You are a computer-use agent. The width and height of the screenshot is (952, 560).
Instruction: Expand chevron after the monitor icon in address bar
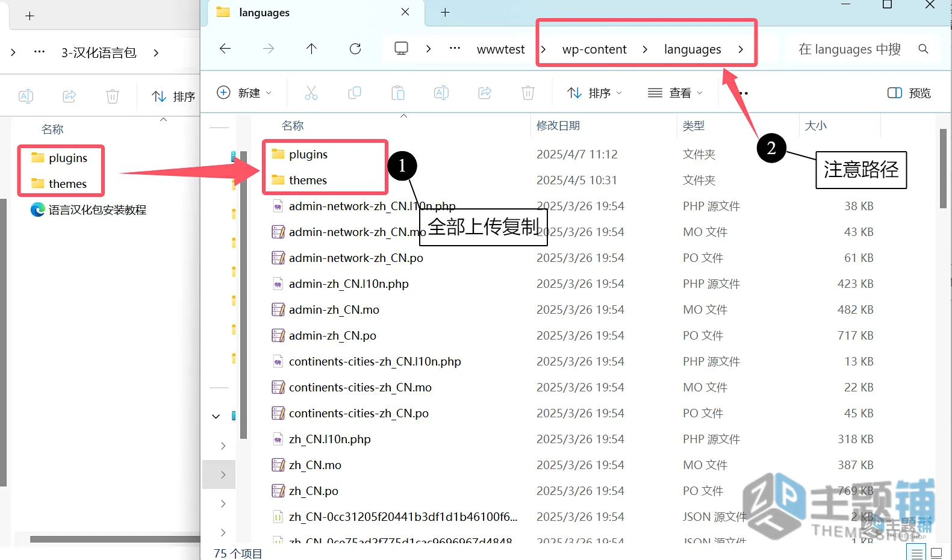[x=428, y=49]
